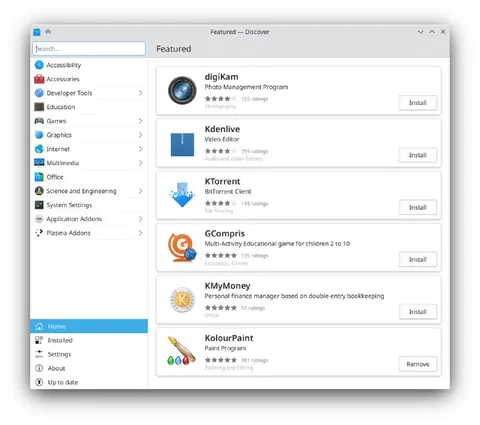Click the KTorrent download arrow icon
This screenshot has height=425, width=480.
point(182,195)
